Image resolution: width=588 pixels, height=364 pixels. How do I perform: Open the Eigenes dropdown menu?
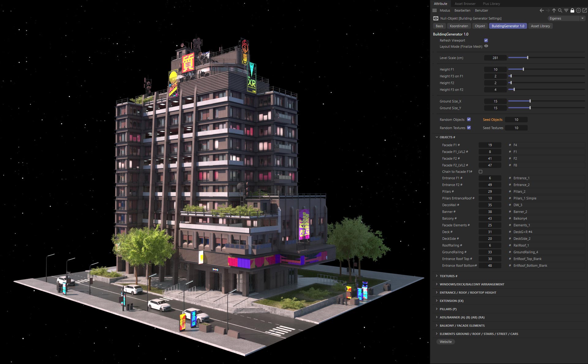pos(566,18)
